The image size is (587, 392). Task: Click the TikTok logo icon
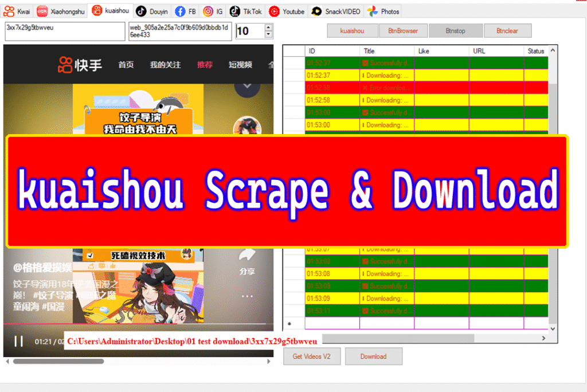(x=234, y=11)
